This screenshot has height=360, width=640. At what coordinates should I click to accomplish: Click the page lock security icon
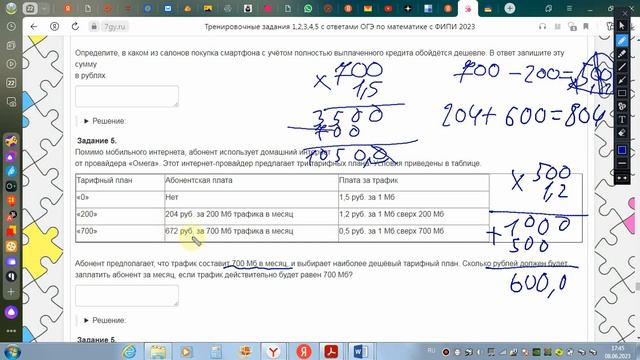pyautogui.click(x=94, y=27)
